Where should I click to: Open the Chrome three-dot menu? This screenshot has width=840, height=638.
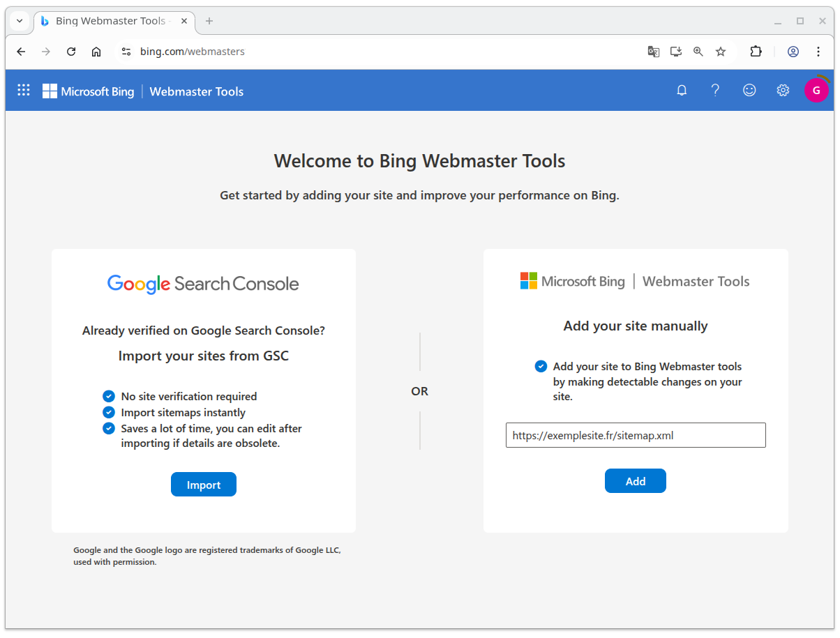[818, 52]
